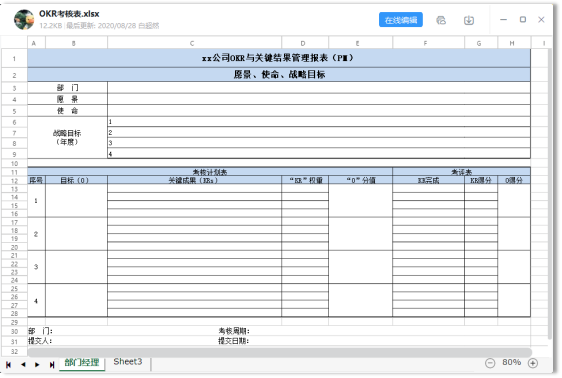
Task: Select row 10 header
Action: (14, 163)
